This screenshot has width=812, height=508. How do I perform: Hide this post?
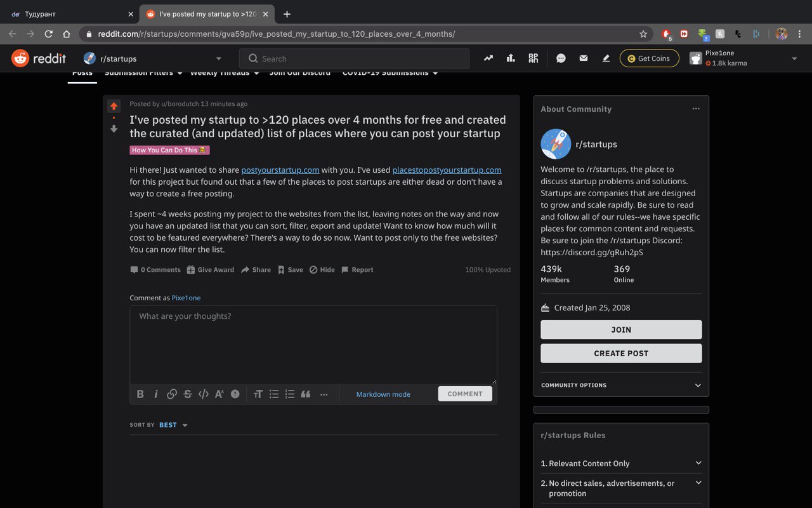click(322, 270)
